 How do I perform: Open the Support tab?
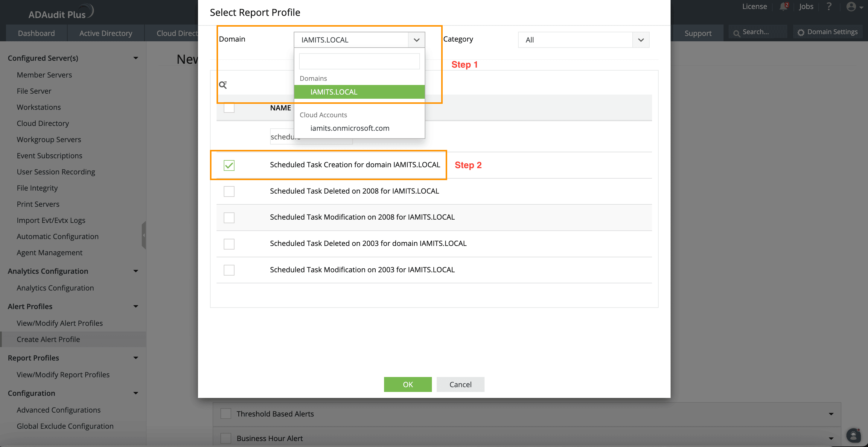coord(698,33)
